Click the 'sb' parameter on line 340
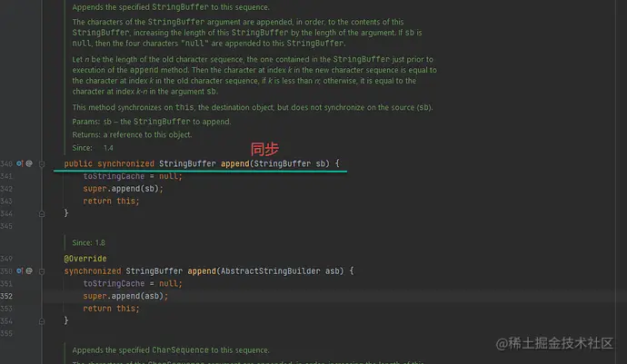Viewport: 627px width, 364px height. 320,163
